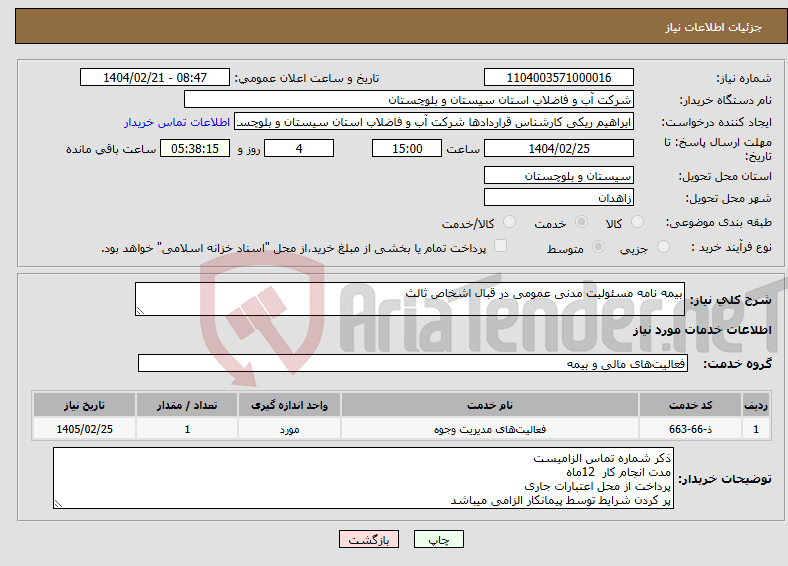Select the جزیی purchase type radio

click(x=663, y=246)
